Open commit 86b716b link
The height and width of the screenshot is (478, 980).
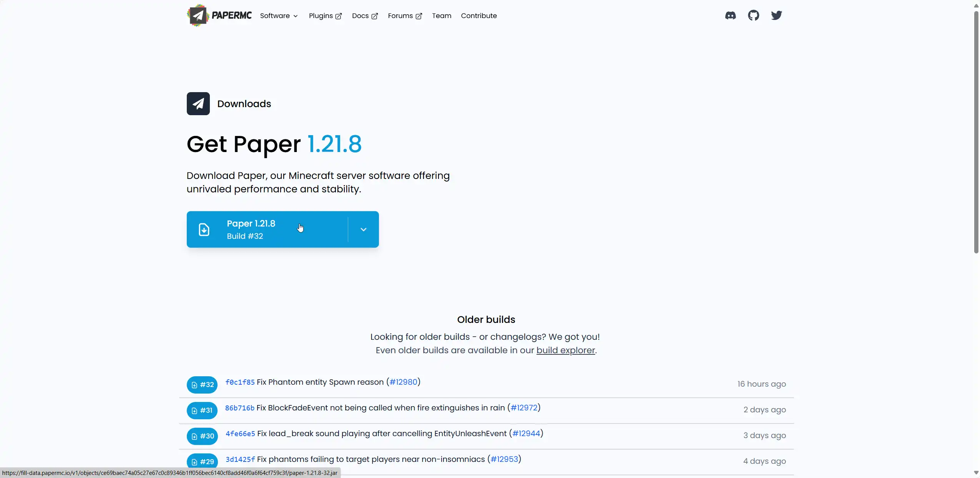point(240,408)
